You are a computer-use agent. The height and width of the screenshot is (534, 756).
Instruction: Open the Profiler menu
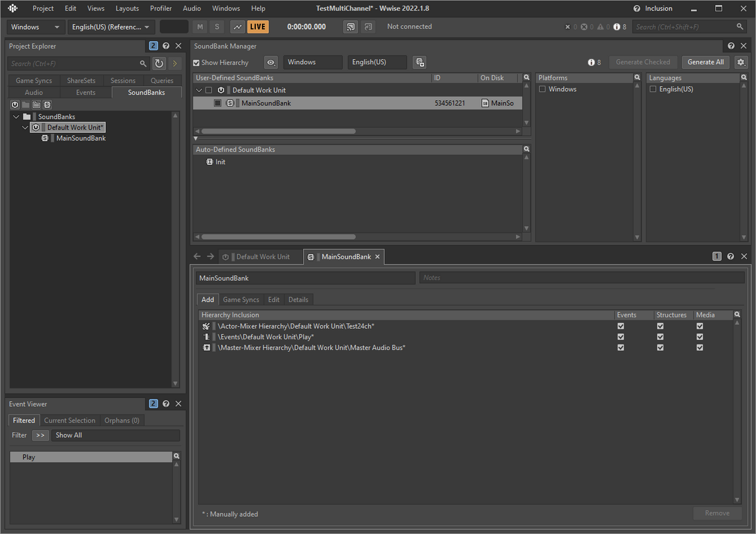[161, 9]
